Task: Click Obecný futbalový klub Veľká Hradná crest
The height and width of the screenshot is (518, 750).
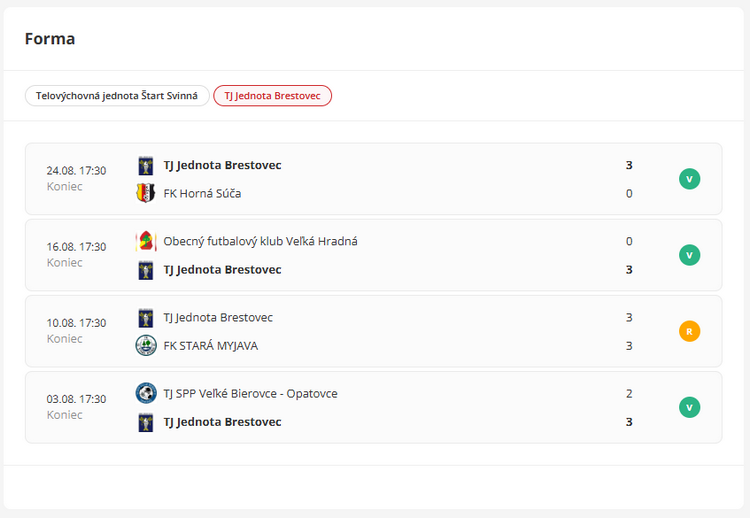Action: [146, 241]
